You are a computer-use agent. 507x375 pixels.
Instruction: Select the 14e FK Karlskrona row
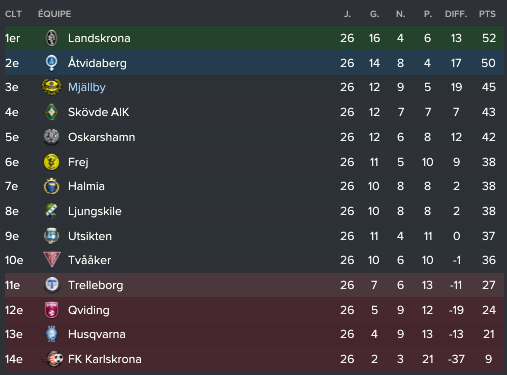coord(254,359)
